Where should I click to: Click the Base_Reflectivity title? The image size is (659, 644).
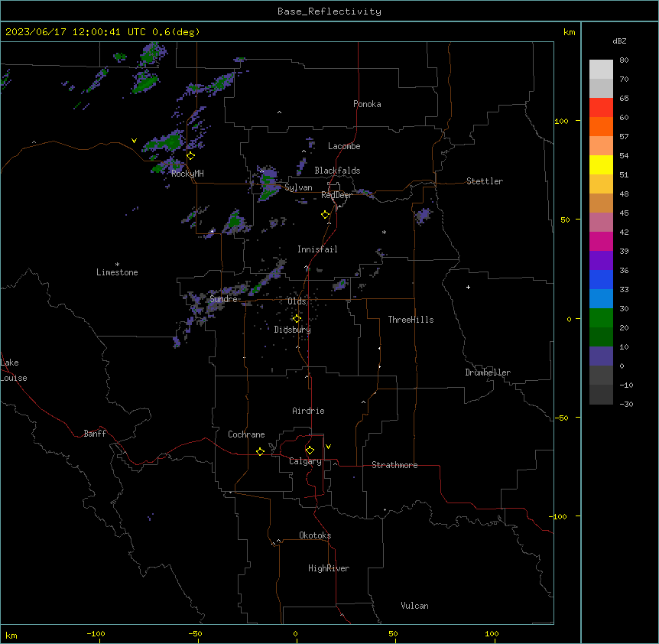click(329, 11)
